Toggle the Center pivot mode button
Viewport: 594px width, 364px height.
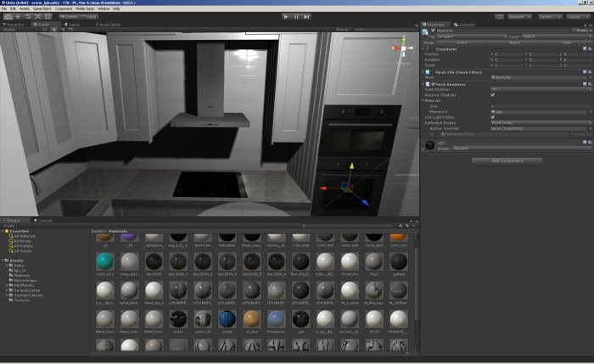[x=69, y=17]
